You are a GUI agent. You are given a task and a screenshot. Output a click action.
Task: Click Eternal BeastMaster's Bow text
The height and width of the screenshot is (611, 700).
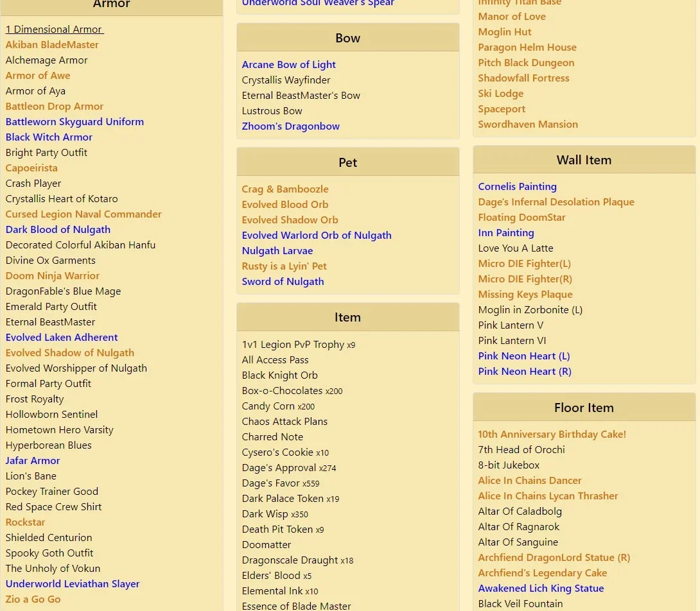click(301, 96)
